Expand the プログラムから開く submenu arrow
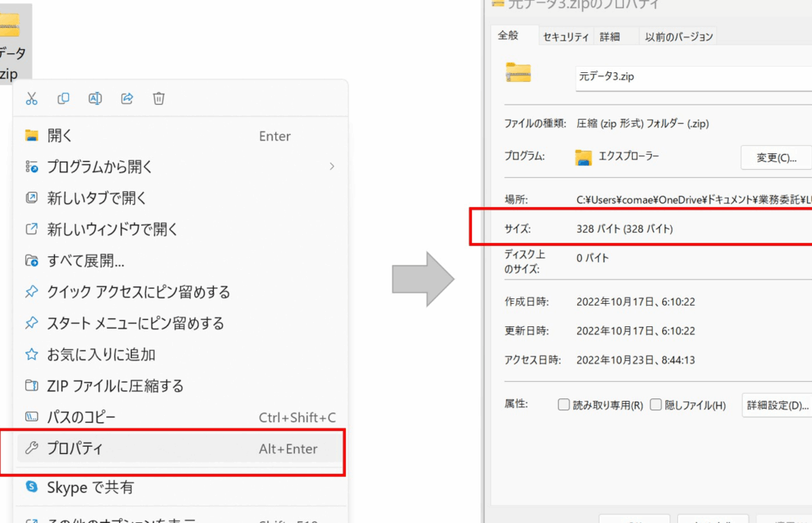812x523 pixels. (331, 167)
